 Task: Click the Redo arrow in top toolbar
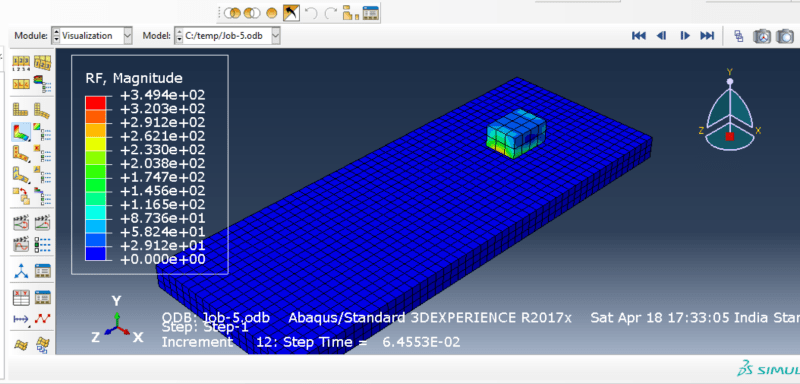330,13
